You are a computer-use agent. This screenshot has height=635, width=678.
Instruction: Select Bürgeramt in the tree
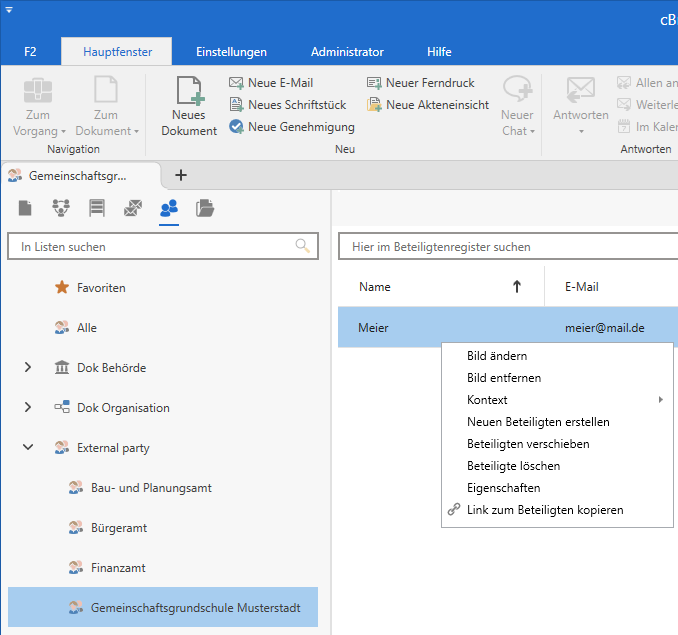119,528
